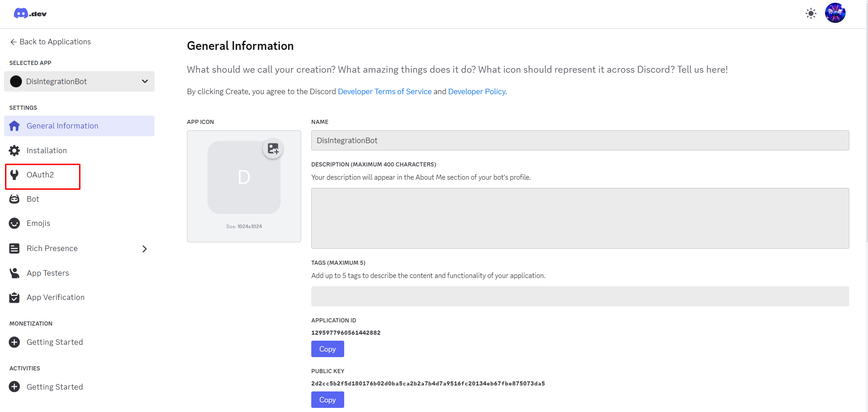Click the back arrow icon beside Applications
Image resolution: width=868 pixels, height=412 pixels.
[x=13, y=42]
